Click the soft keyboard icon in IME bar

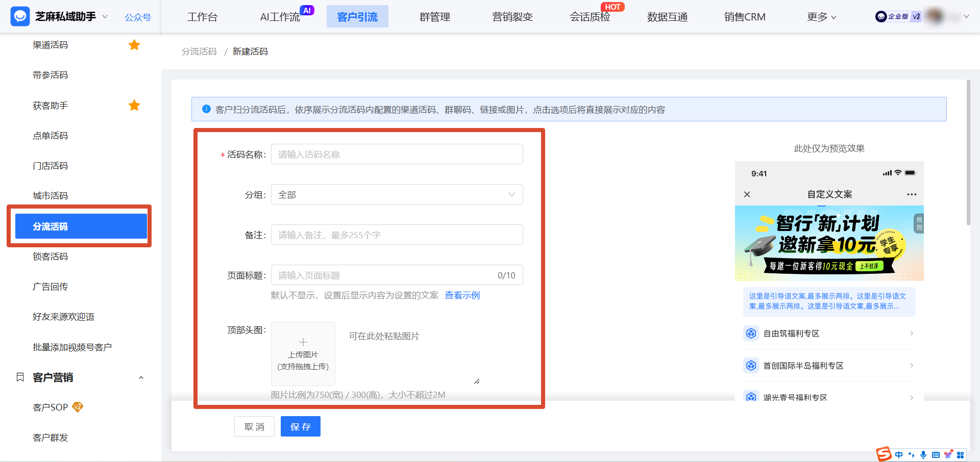936,455
